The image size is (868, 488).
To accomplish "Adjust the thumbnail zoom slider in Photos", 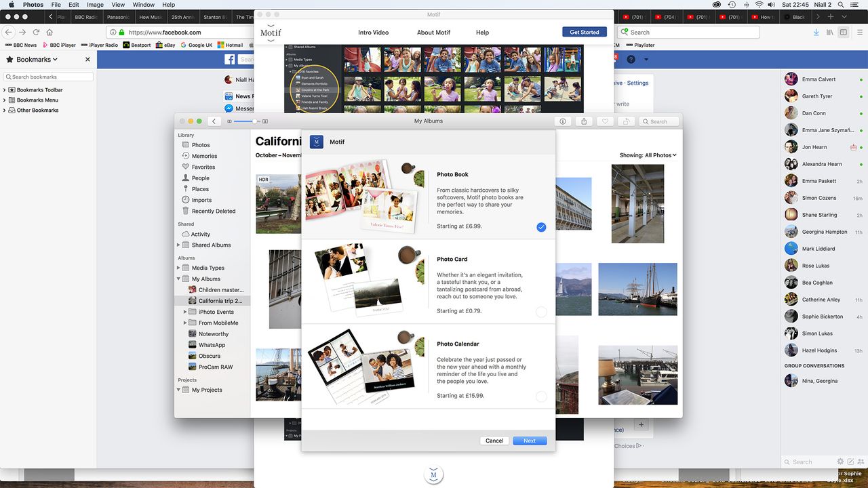I will (x=247, y=121).
